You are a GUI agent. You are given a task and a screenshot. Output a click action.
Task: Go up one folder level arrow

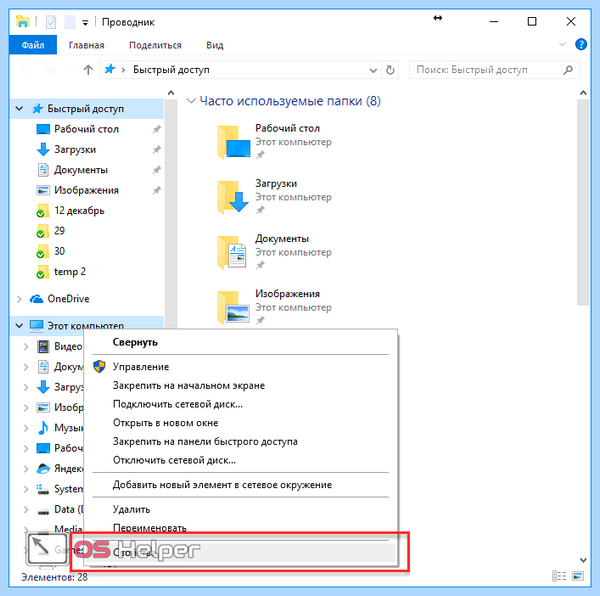tap(88, 70)
